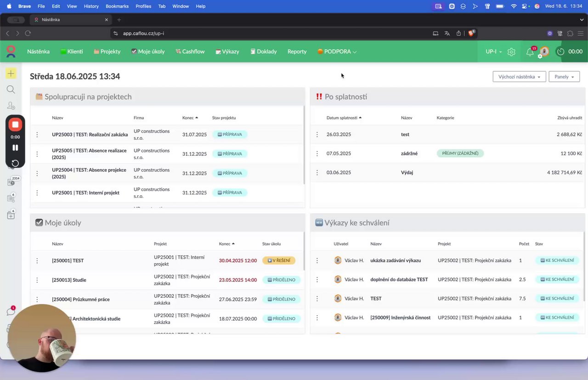This screenshot has height=380, width=588.
Task: Open macOS Control Center in menu bar
Action: 525,6
